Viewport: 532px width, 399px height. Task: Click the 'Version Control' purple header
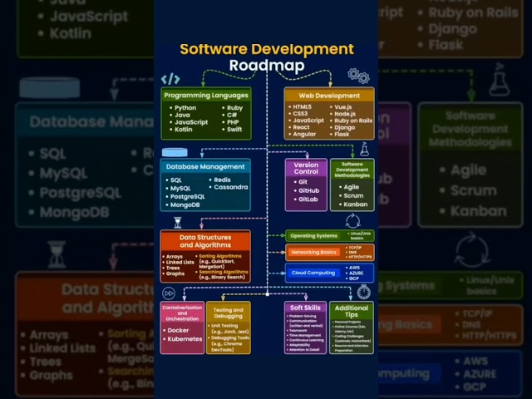(306, 168)
